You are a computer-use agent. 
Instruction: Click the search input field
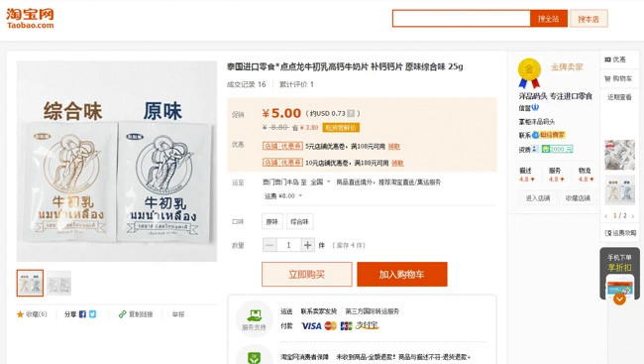click(462, 19)
